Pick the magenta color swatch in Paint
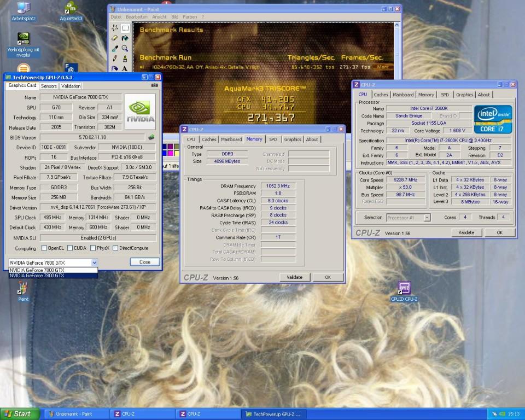The width and height of the screenshot is (525, 420). point(170,153)
